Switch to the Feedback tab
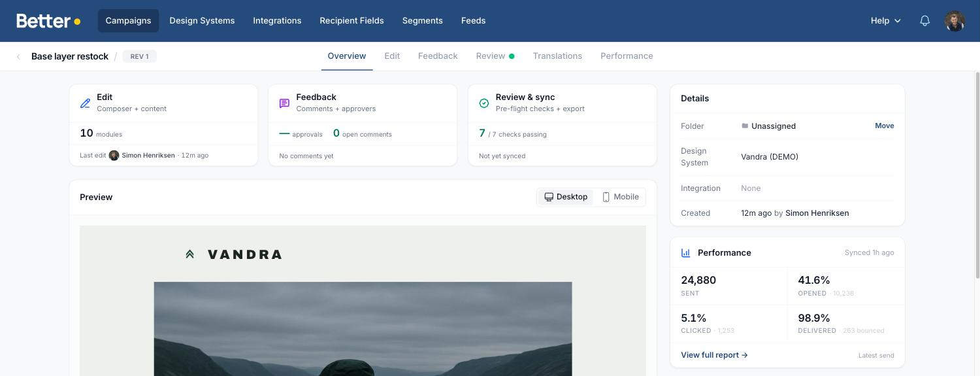The image size is (980, 376). point(438,56)
